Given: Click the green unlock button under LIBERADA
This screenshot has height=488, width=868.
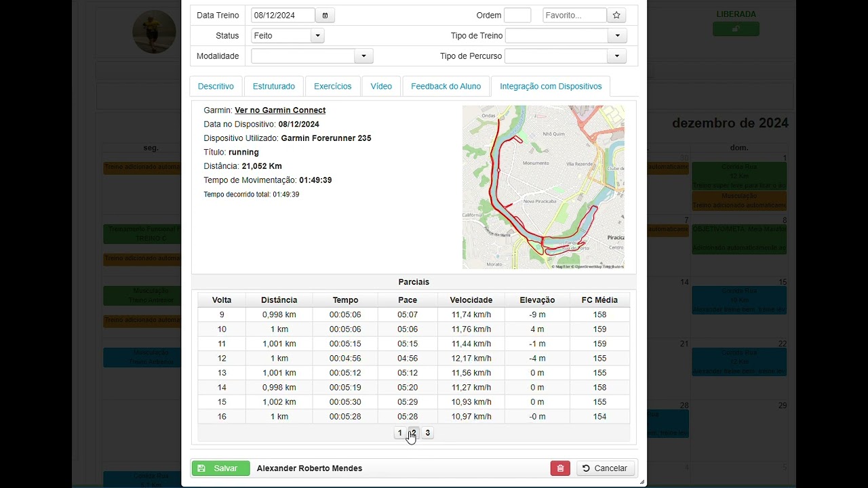Looking at the screenshot, I should pos(736,28).
